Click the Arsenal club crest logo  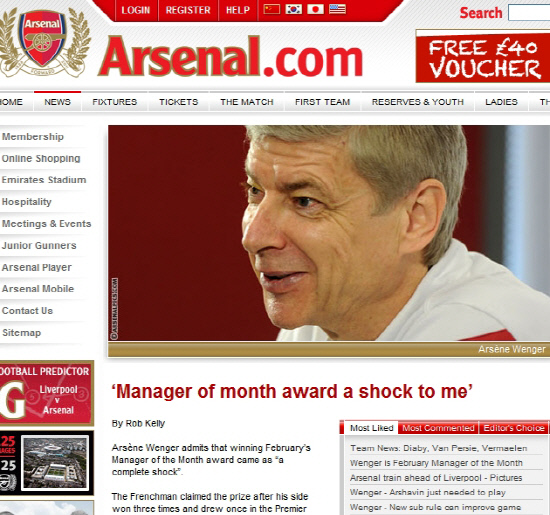(43, 42)
